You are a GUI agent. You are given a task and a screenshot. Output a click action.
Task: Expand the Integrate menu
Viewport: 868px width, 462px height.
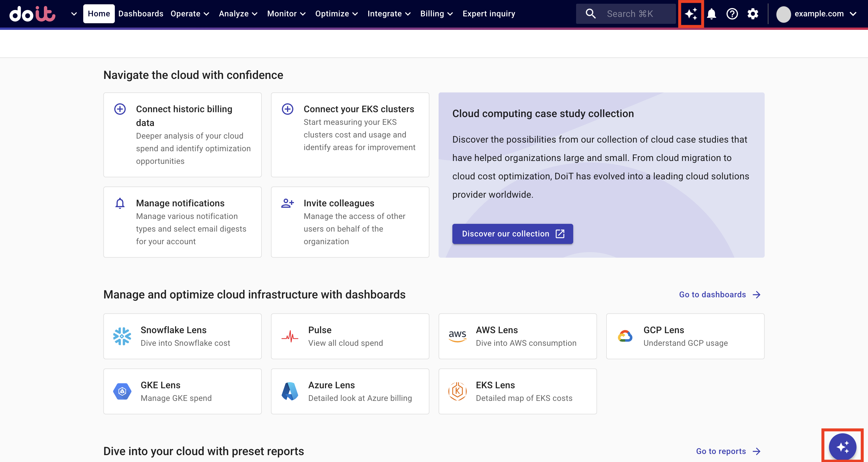point(389,14)
